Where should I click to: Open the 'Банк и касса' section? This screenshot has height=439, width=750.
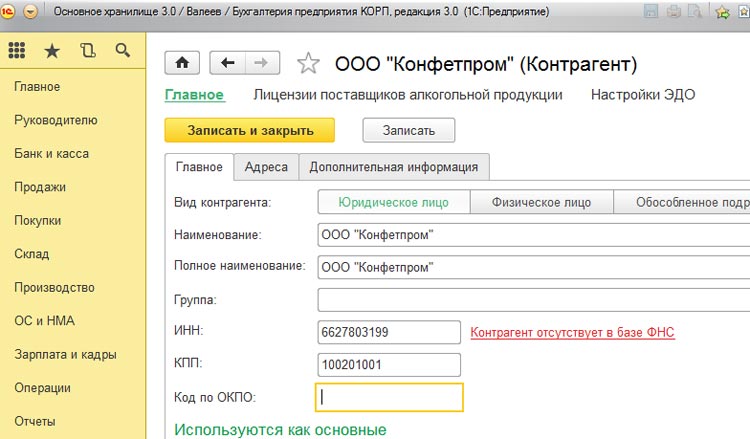coord(51,153)
